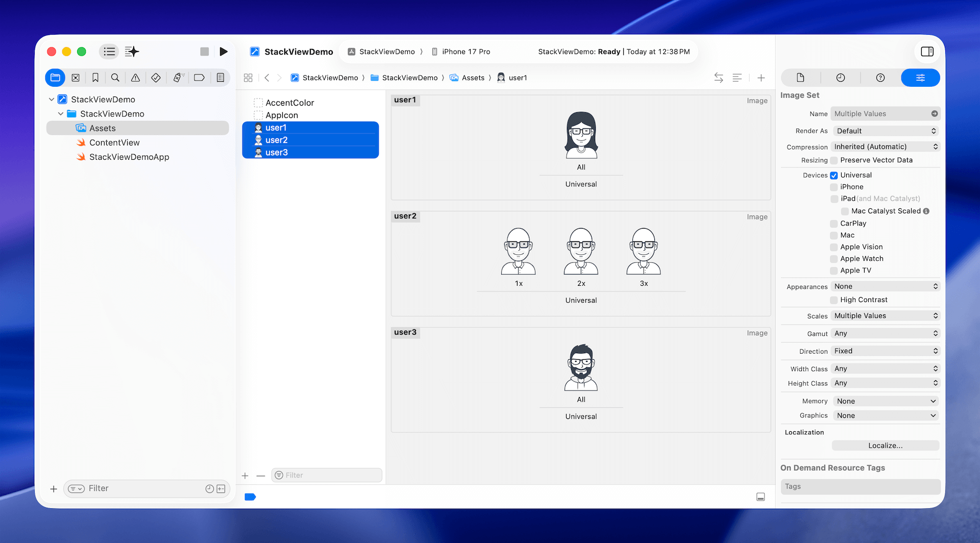Enable the iPhone devices checkbox
The image size is (980, 543).
click(834, 187)
